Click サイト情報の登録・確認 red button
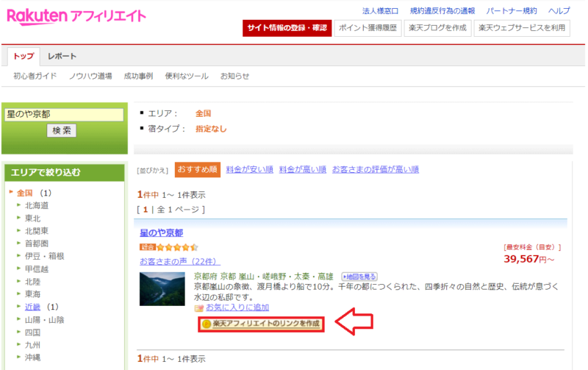This screenshot has width=588, height=370. click(x=286, y=28)
